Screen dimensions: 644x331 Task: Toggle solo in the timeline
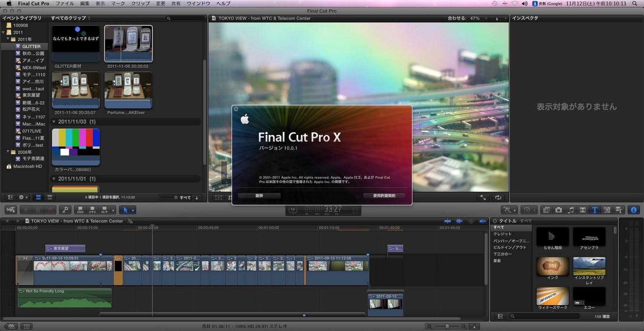[x=471, y=221]
